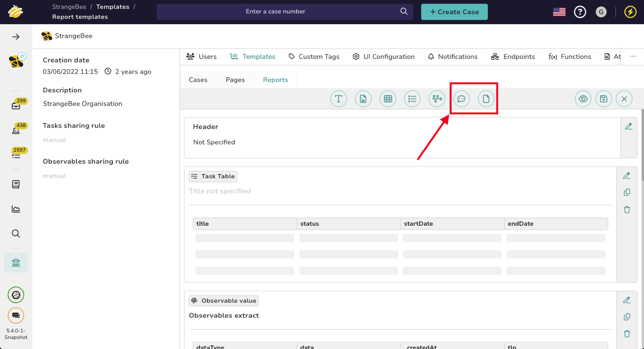Edit the Header section

tap(628, 127)
